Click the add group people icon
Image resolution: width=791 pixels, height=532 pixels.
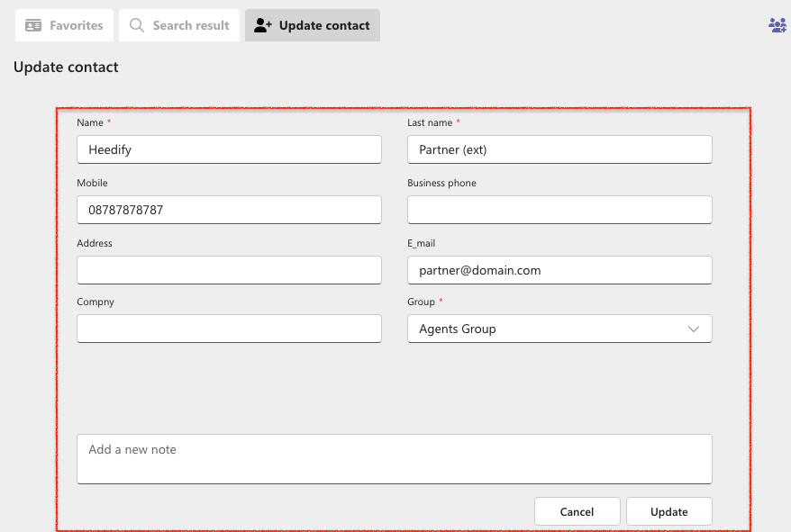point(777,25)
